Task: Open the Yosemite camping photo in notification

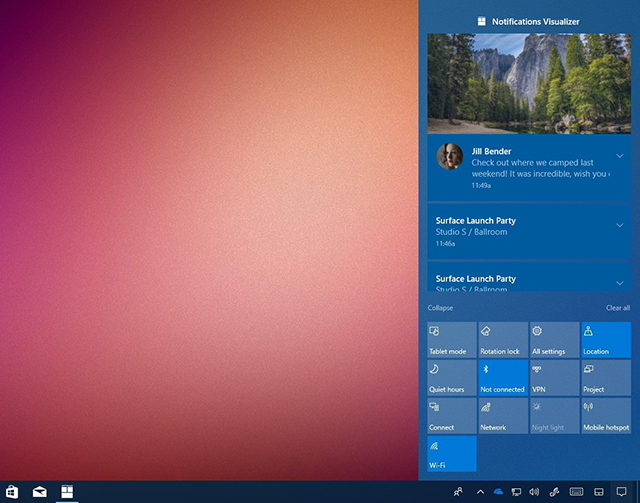Action: tap(529, 84)
